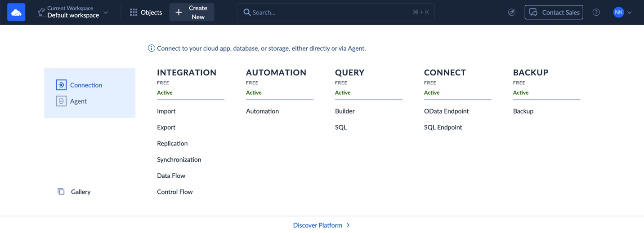Click the Objects grid icon
The image size is (644, 233).
pyautogui.click(x=134, y=13)
